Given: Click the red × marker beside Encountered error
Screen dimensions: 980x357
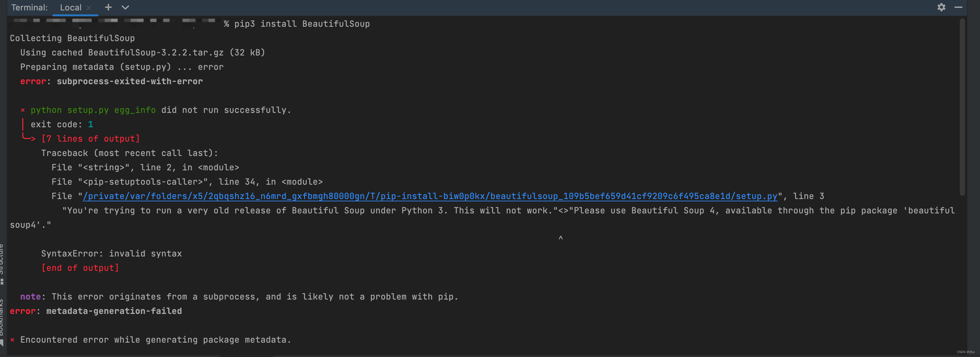Looking at the screenshot, I should point(12,339).
